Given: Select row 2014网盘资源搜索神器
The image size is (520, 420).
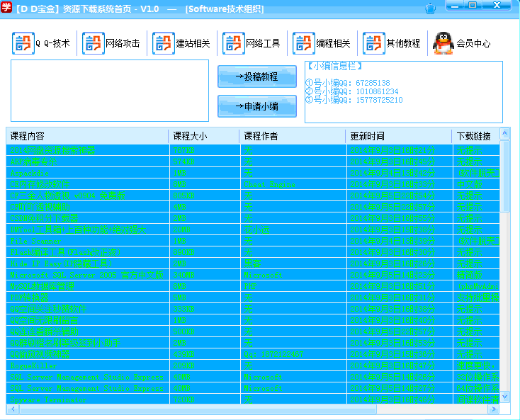Looking at the screenshot, I should coord(253,150).
